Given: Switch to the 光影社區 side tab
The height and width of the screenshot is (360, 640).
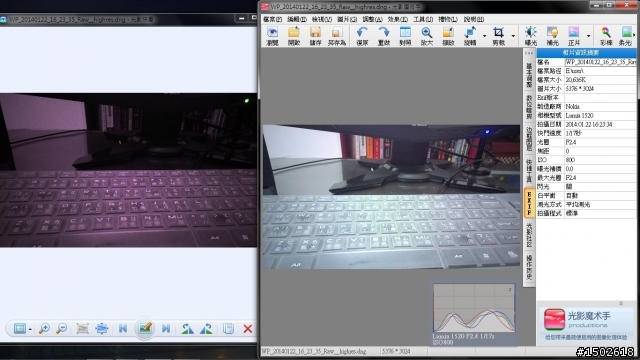Looking at the screenshot, I should [529, 235].
